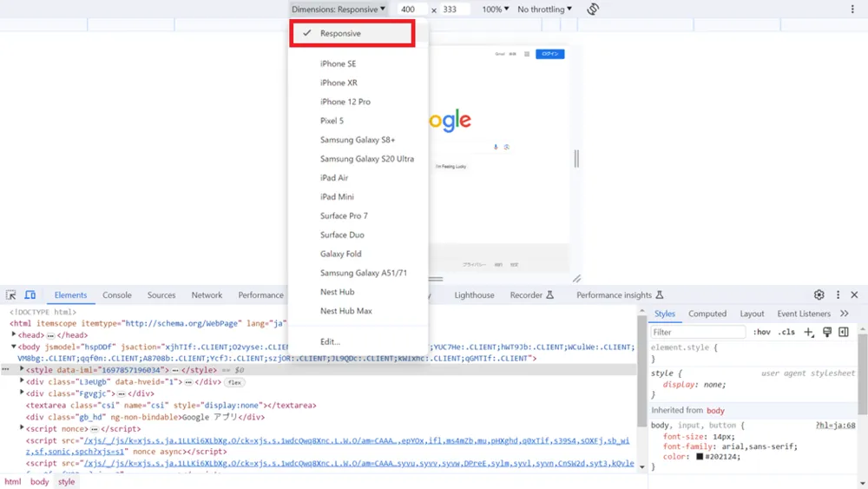Click the #202124 color swatch
868x489 pixels.
pos(700,457)
